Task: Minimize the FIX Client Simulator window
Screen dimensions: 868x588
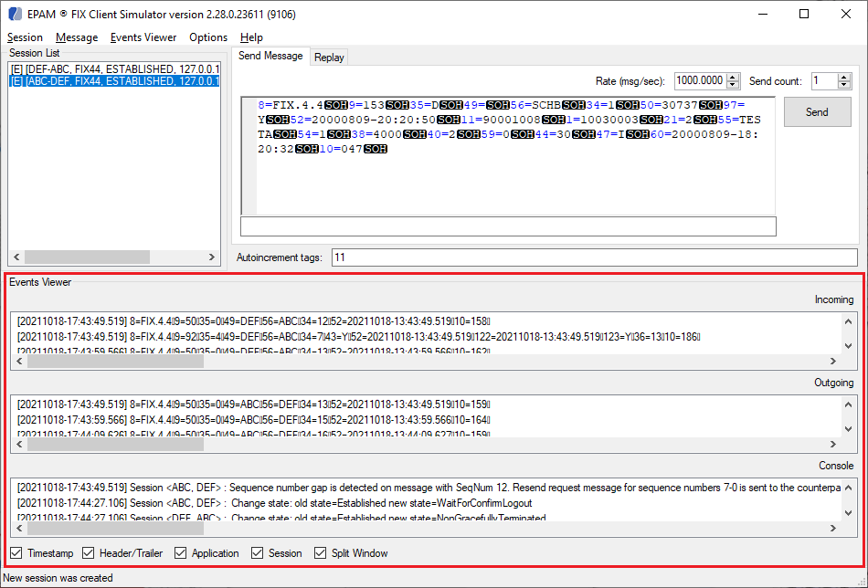Action: (x=763, y=14)
